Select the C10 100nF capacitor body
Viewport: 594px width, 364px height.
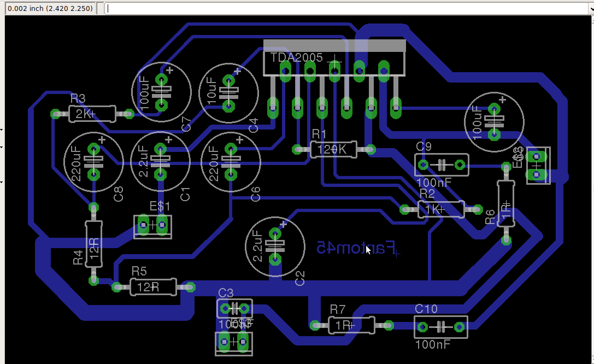click(x=441, y=327)
